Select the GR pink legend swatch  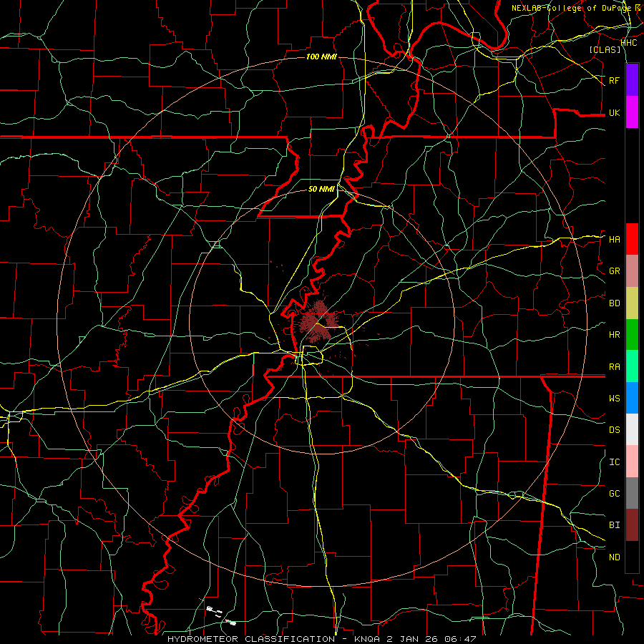(632, 271)
